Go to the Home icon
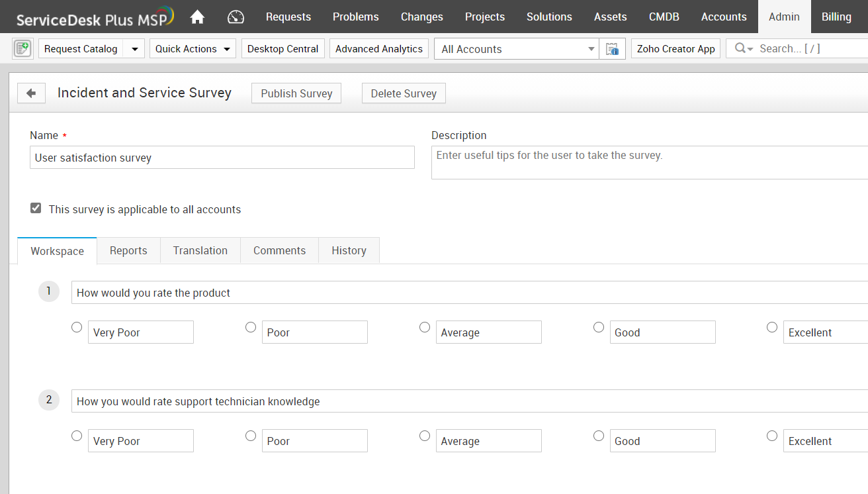 (x=197, y=17)
